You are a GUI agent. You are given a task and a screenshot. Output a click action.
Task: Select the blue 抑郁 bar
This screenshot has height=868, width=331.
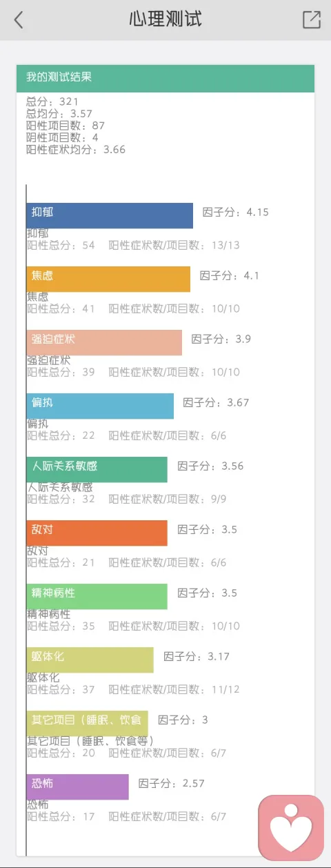110,215
